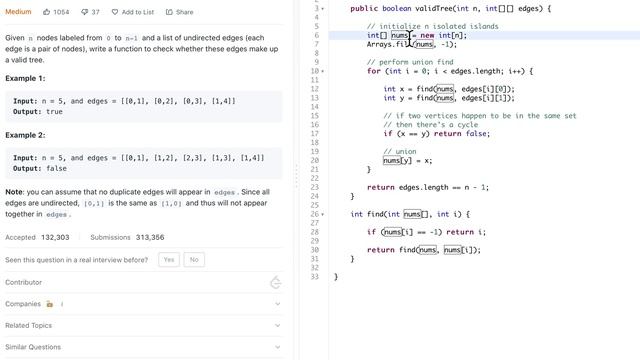The width and height of the screenshot is (640, 360).
Task: Click line number 23 in the gutter
Action: click(315, 187)
